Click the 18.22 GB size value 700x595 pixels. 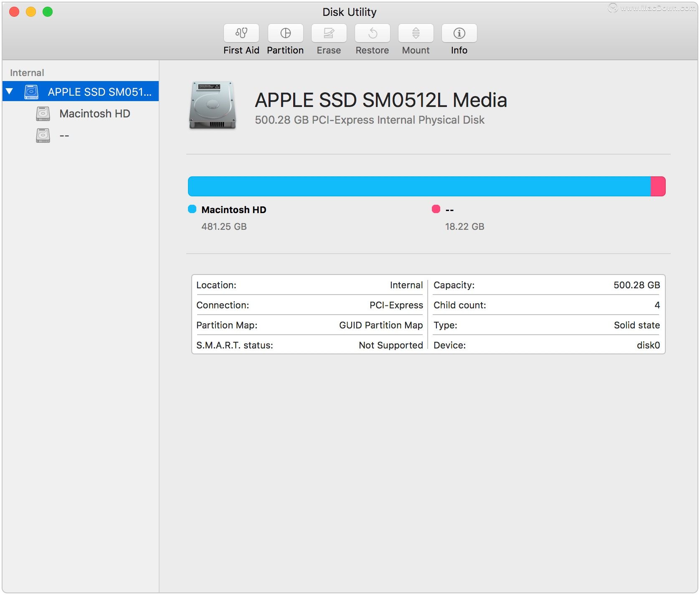[x=464, y=226]
